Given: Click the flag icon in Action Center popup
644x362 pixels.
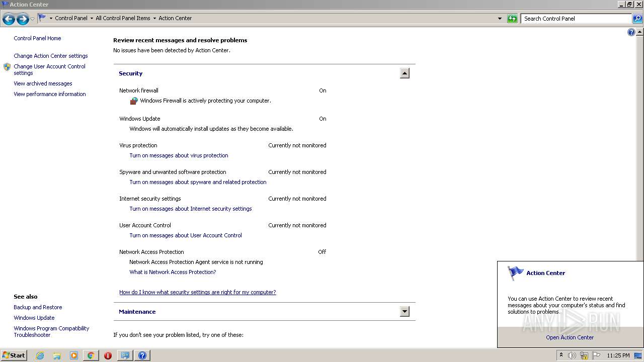Looking at the screenshot, I should point(515,273).
